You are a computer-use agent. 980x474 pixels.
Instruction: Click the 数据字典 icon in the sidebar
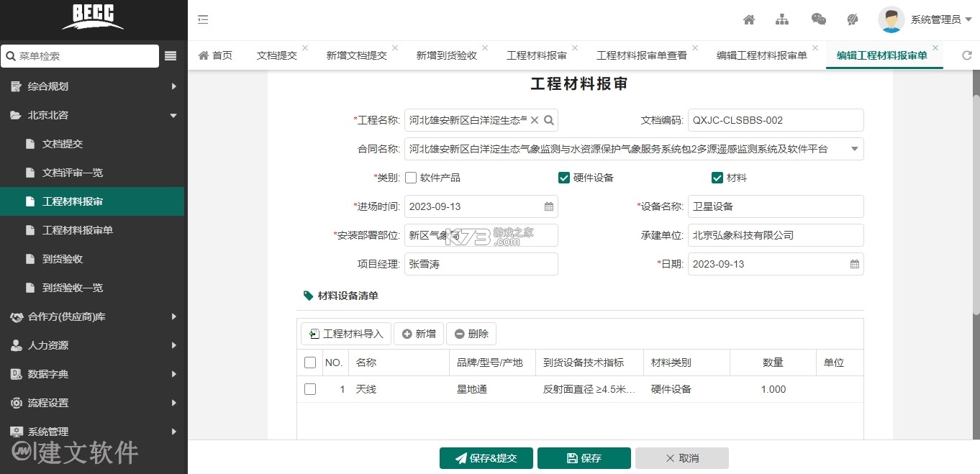(16, 374)
